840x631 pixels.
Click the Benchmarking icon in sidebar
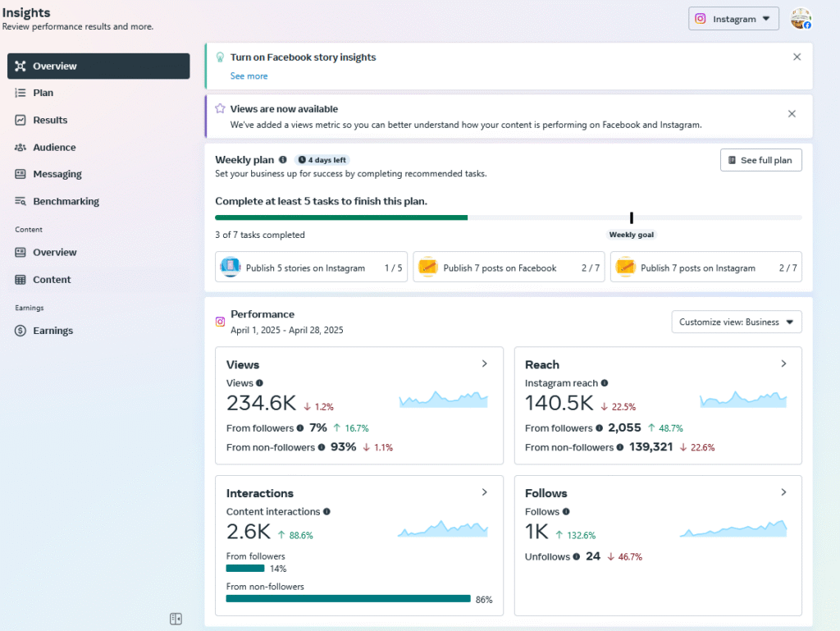pos(21,201)
